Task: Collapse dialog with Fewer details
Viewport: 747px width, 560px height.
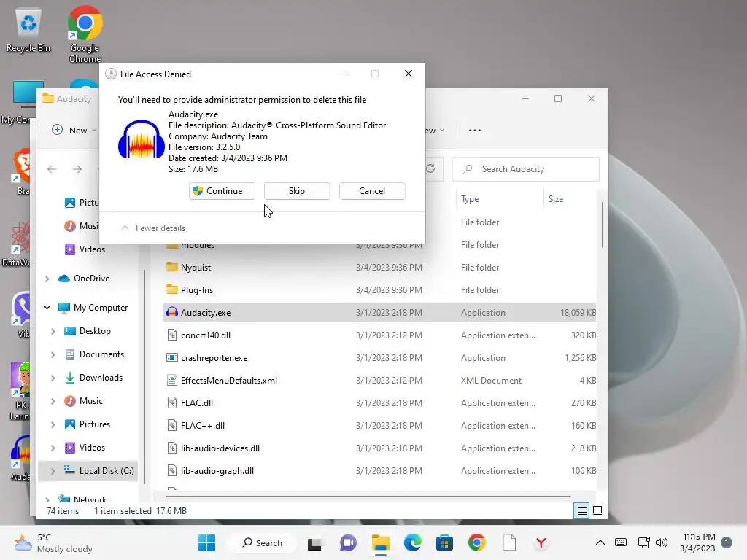Action: pos(153,228)
